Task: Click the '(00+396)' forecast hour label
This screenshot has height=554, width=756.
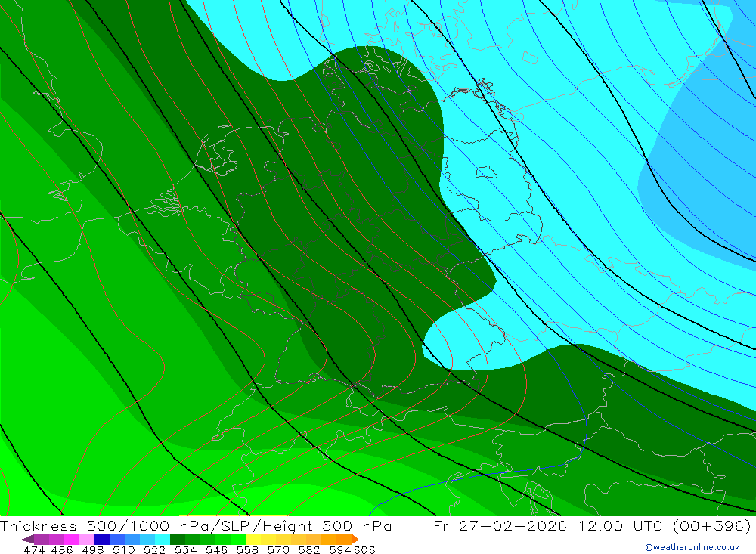Action: (711, 525)
